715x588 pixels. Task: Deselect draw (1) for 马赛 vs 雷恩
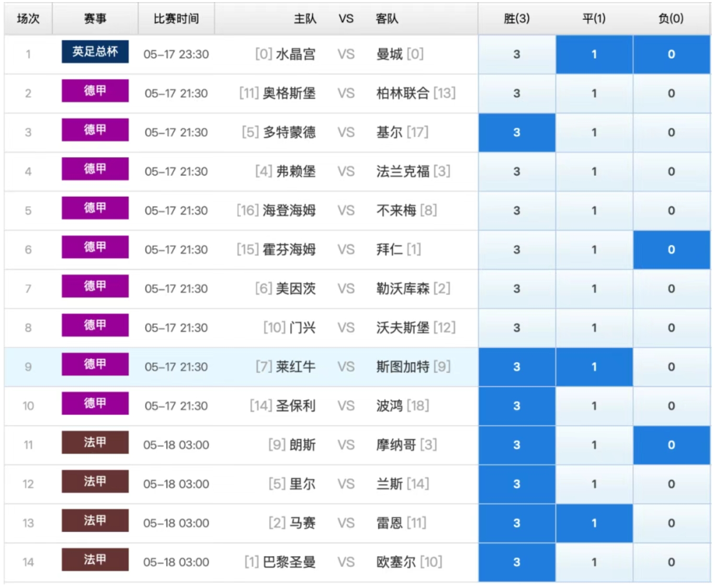(x=594, y=523)
